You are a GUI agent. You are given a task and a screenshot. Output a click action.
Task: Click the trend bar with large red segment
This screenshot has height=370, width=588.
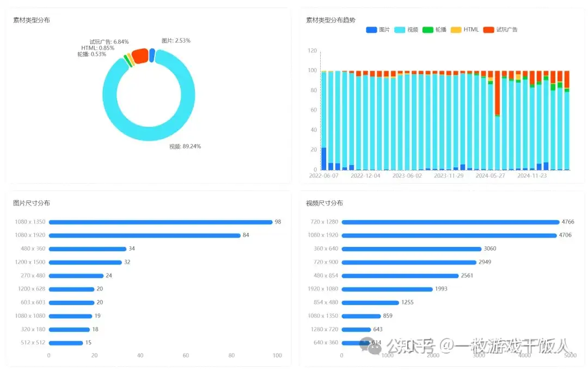tap(497, 120)
